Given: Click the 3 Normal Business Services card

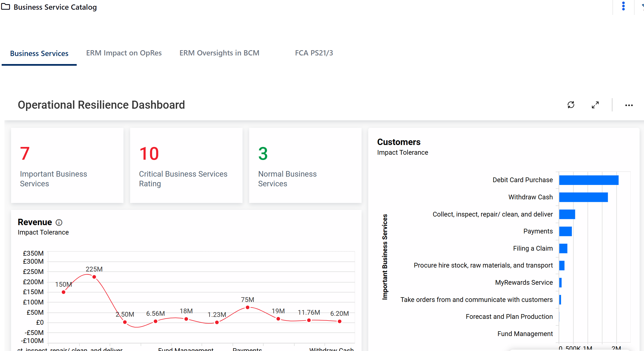Looking at the screenshot, I should coord(305,165).
